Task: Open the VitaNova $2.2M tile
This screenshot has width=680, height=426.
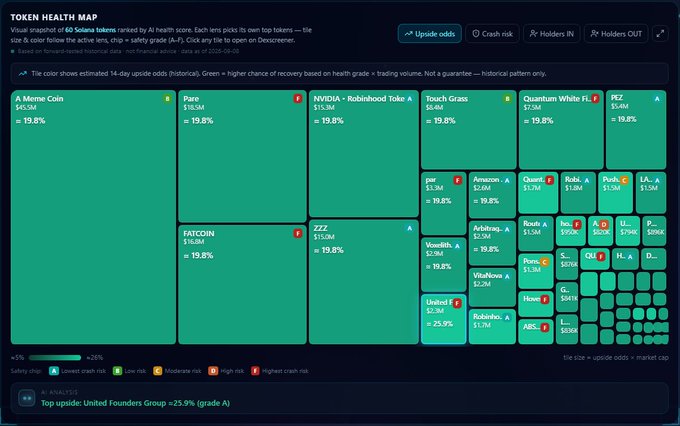Action: tap(492, 287)
